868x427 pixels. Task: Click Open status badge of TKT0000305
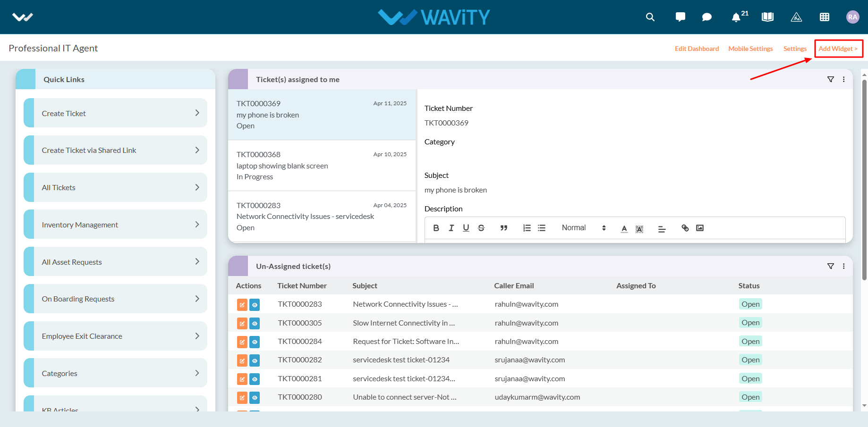tap(750, 323)
